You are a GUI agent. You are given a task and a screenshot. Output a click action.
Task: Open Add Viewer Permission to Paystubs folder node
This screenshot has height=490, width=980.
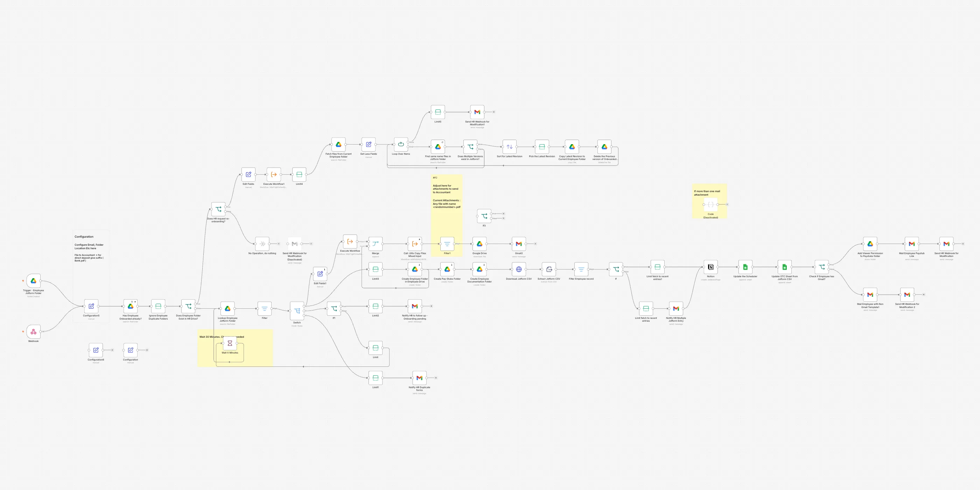click(870, 244)
